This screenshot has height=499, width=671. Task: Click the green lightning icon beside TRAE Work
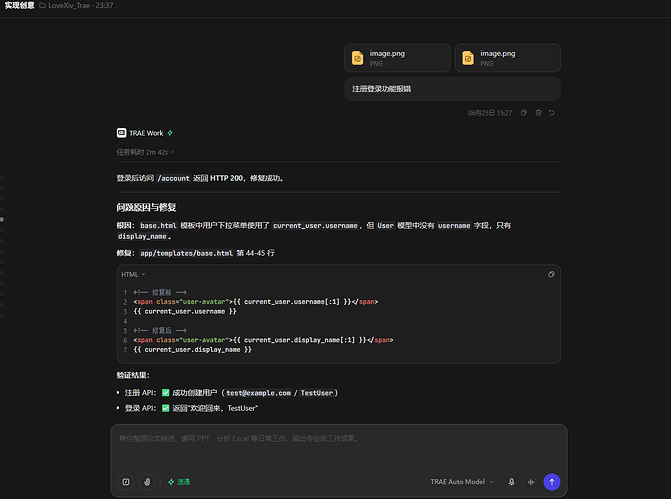[170, 133]
